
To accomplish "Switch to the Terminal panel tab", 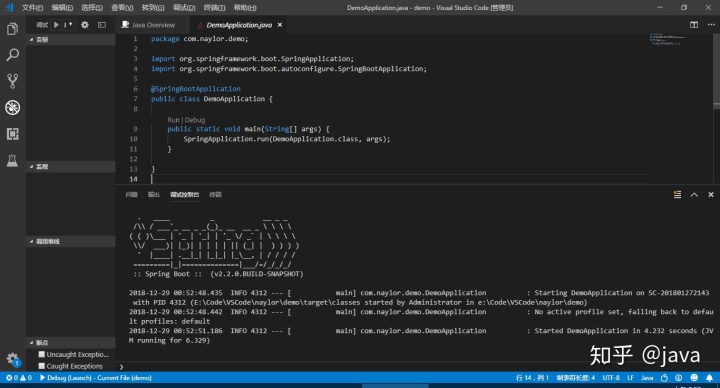I will coord(215,195).
